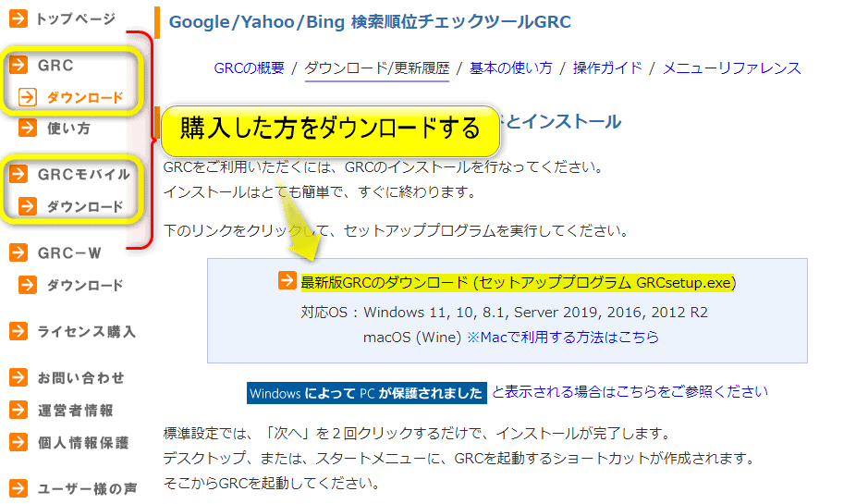Screen dimensions: 868x504
Task: Open ダウンロード under GRCモバイル
Action: [x=85, y=206]
